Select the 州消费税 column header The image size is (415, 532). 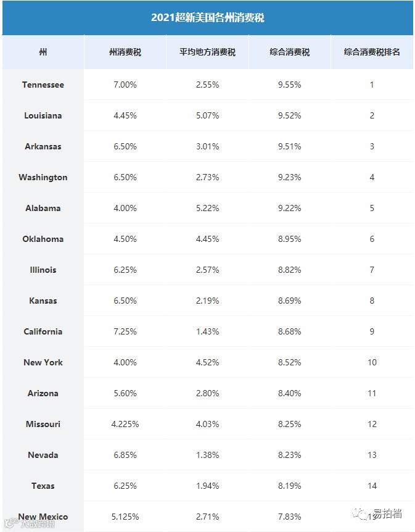click(x=125, y=52)
